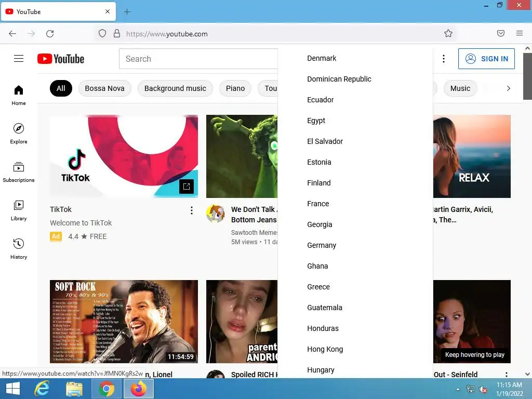Select the Piano chip

(x=235, y=88)
